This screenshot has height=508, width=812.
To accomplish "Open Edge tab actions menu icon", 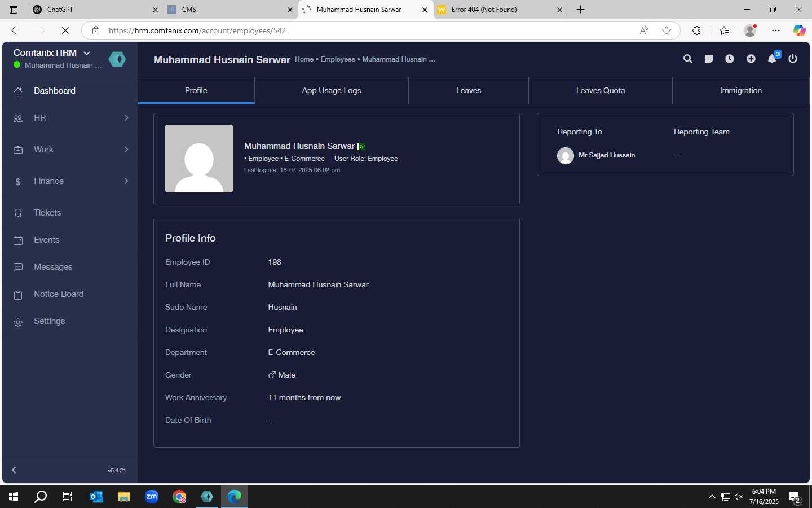I will (14, 10).
